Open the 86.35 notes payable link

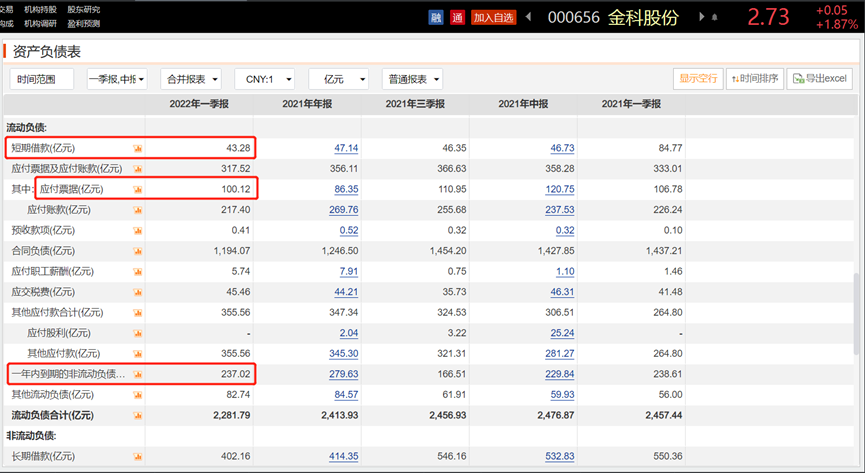click(346, 189)
